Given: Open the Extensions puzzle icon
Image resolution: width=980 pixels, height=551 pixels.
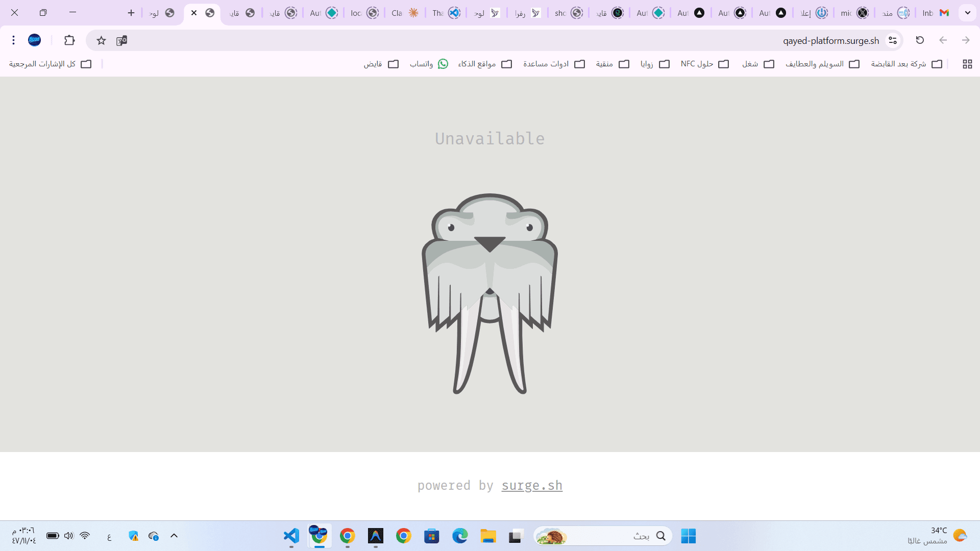Looking at the screenshot, I should (x=69, y=40).
